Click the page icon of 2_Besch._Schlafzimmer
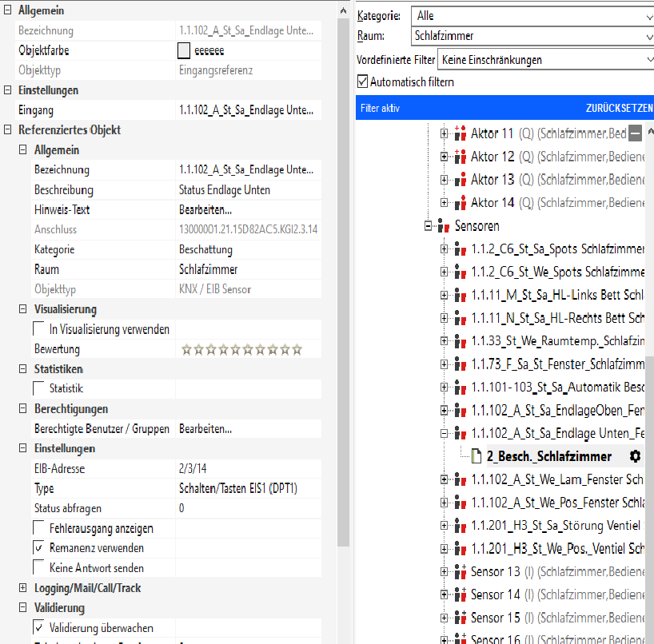This screenshot has height=644, width=654. pyautogui.click(x=477, y=456)
